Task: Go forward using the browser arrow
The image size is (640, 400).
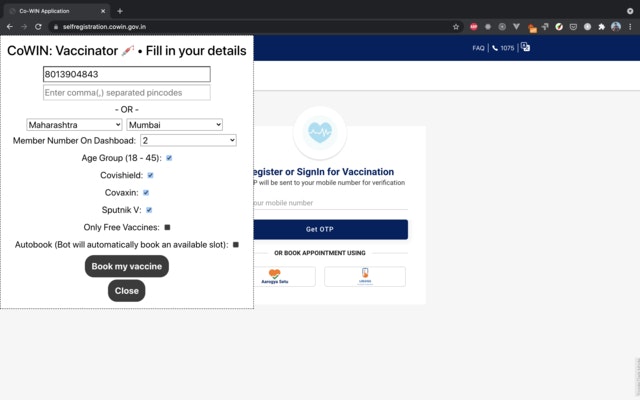Action: click(x=24, y=27)
